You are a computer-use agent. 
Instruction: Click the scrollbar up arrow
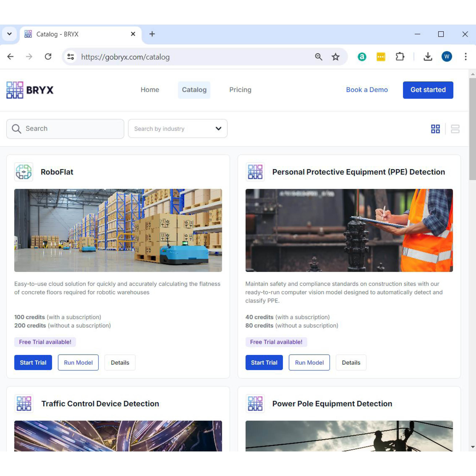[x=472, y=74]
